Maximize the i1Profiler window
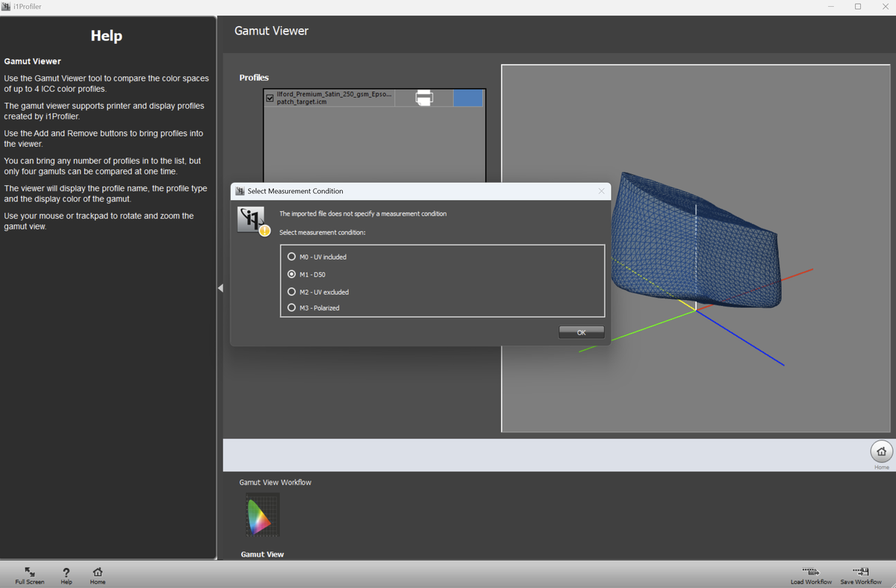Image resolution: width=896 pixels, height=588 pixels. (858, 7)
